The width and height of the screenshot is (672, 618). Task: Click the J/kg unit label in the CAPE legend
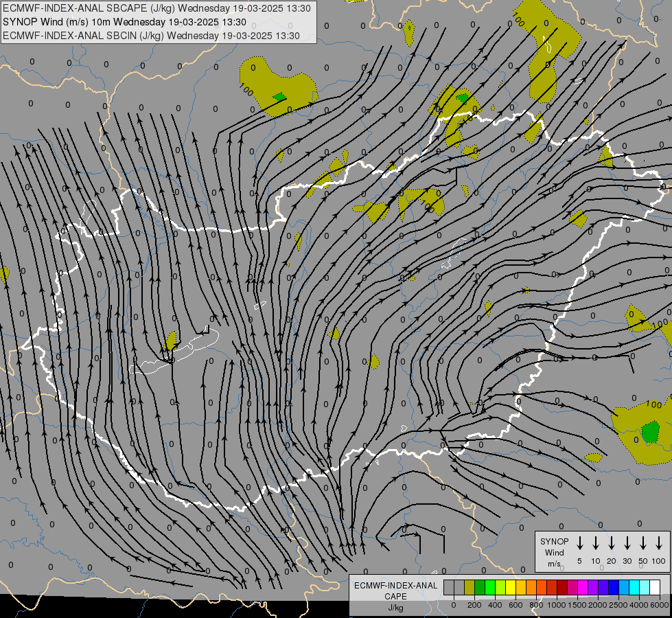click(x=395, y=608)
